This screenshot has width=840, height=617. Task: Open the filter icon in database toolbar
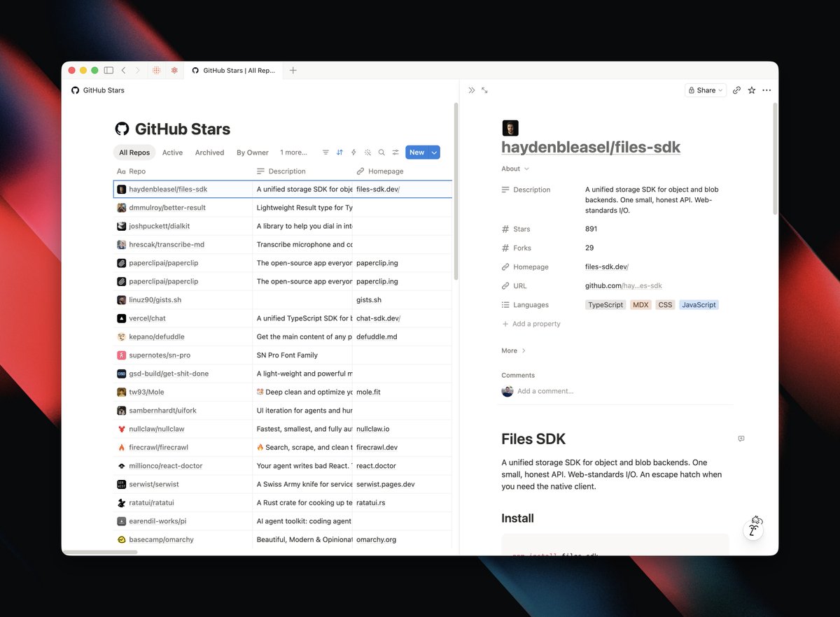pos(325,153)
